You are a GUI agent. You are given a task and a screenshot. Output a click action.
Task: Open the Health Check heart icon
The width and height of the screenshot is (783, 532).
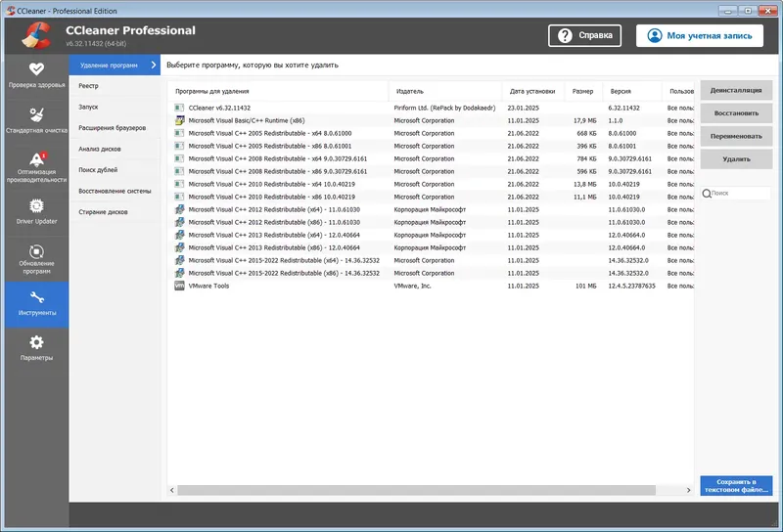tap(36, 68)
